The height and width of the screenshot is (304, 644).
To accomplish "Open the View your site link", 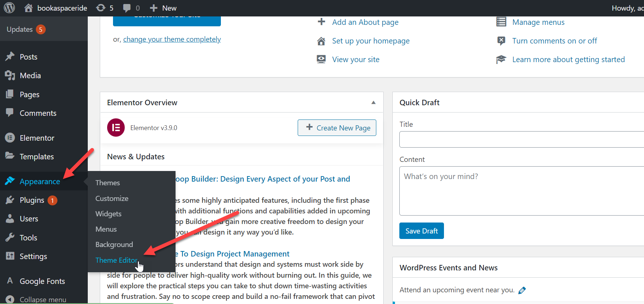I will pyautogui.click(x=356, y=60).
